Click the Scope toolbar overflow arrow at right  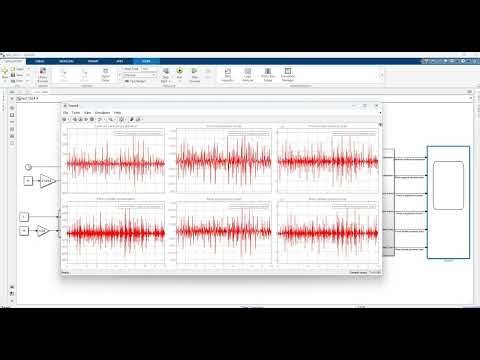(x=380, y=113)
